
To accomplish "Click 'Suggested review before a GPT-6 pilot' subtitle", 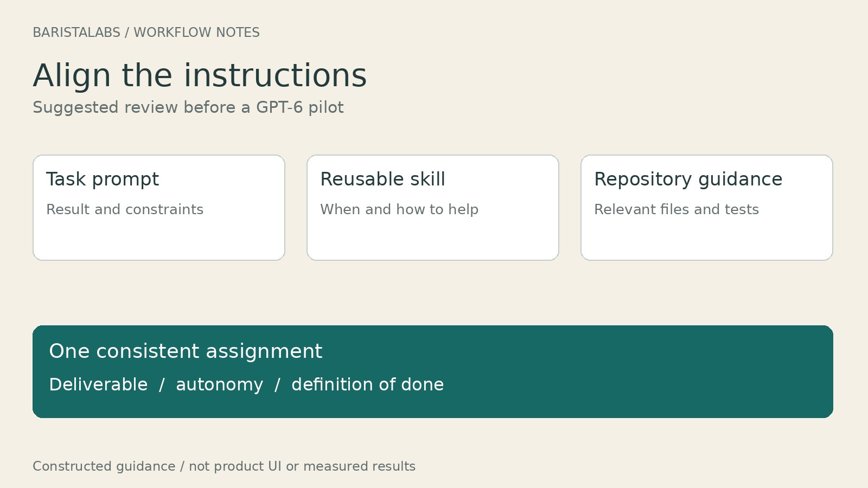I will click(188, 107).
